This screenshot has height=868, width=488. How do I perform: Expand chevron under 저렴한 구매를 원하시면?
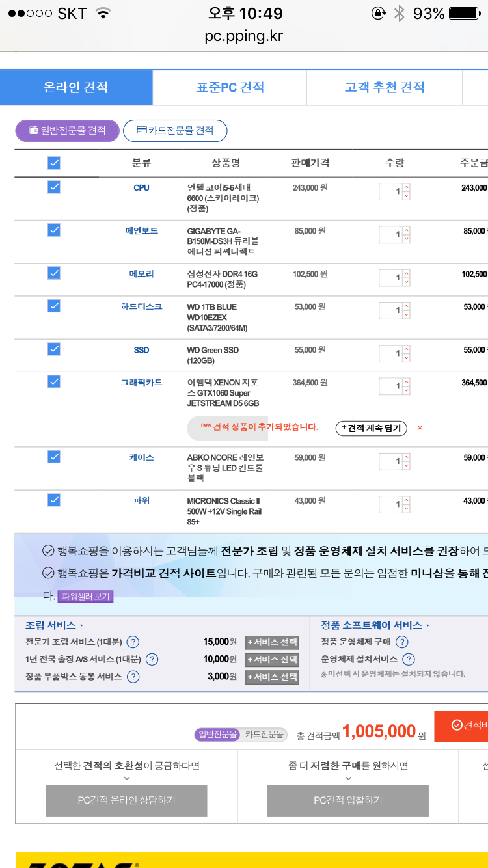coord(348,778)
